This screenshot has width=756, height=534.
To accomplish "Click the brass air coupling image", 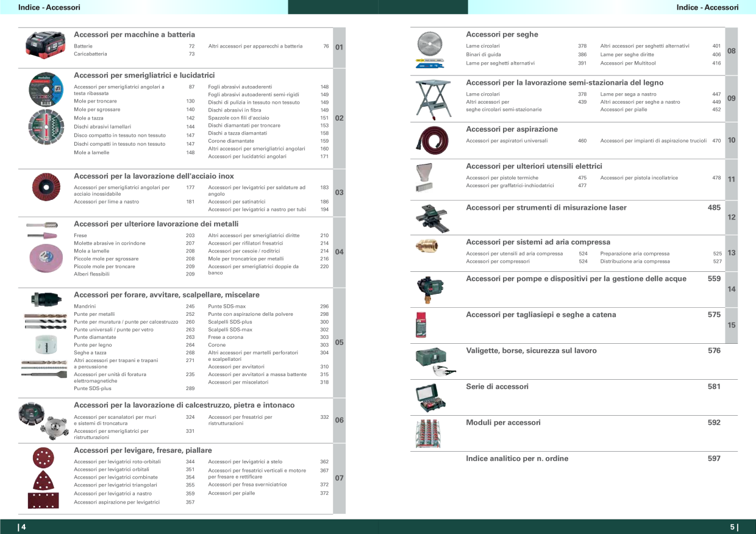I will 426,246.
